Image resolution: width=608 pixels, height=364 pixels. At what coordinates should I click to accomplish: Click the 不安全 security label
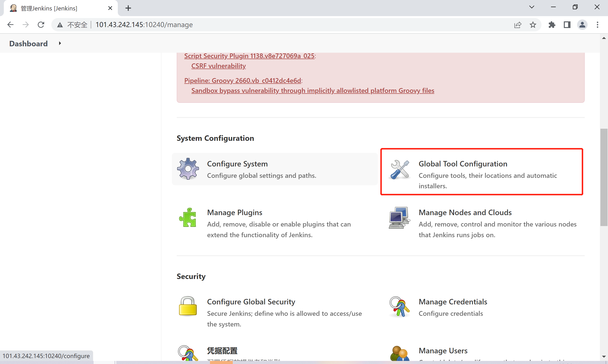pyautogui.click(x=77, y=25)
